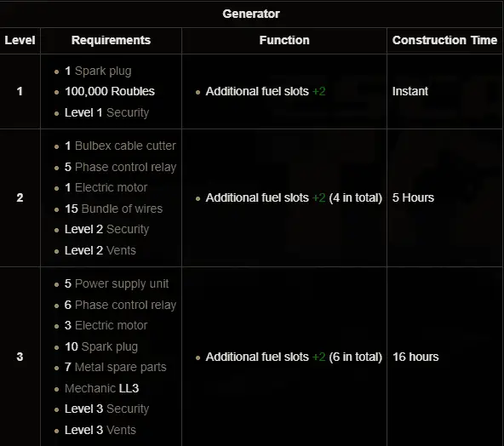
Task: Open the Security link in level 2 requirements
Action: tap(128, 230)
